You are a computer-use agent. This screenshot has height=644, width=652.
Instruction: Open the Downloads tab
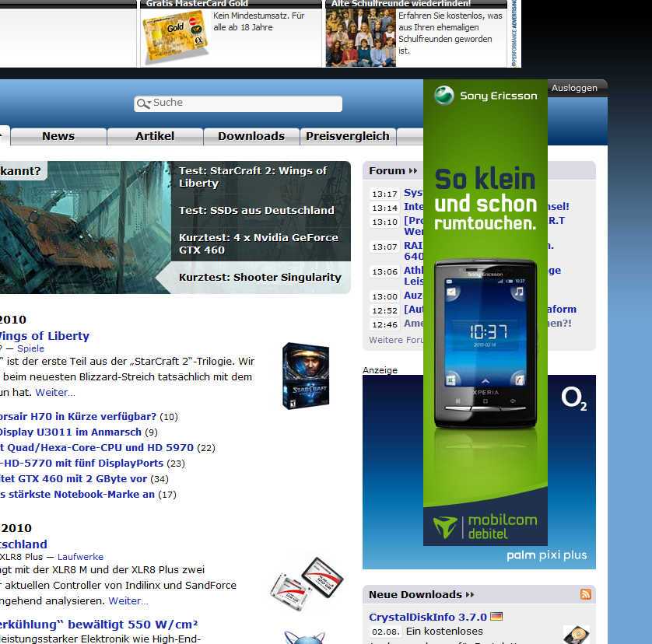click(x=251, y=136)
